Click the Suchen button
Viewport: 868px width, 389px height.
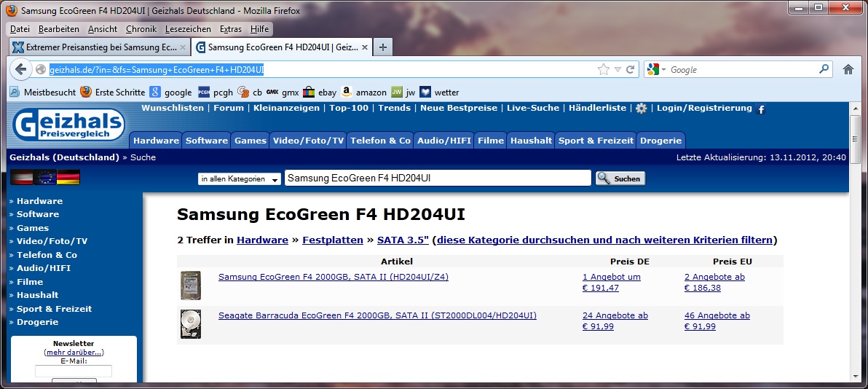tap(620, 178)
